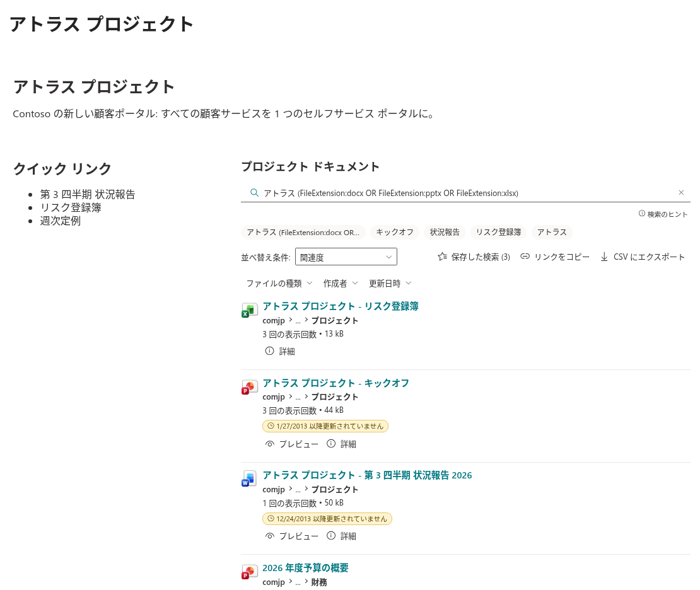Click the プロジェクト ドキュメント heading
This screenshot has width=700, height=590.
pos(310,166)
